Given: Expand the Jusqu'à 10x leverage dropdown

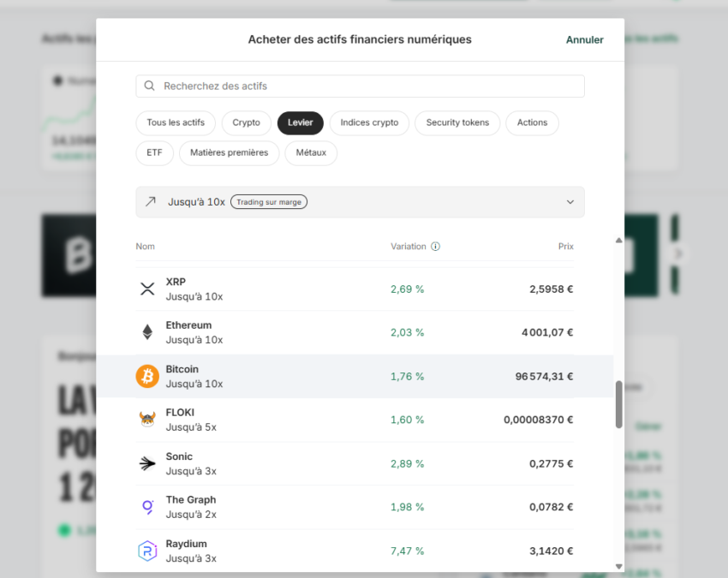Looking at the screenshot, I should [360, 202].
